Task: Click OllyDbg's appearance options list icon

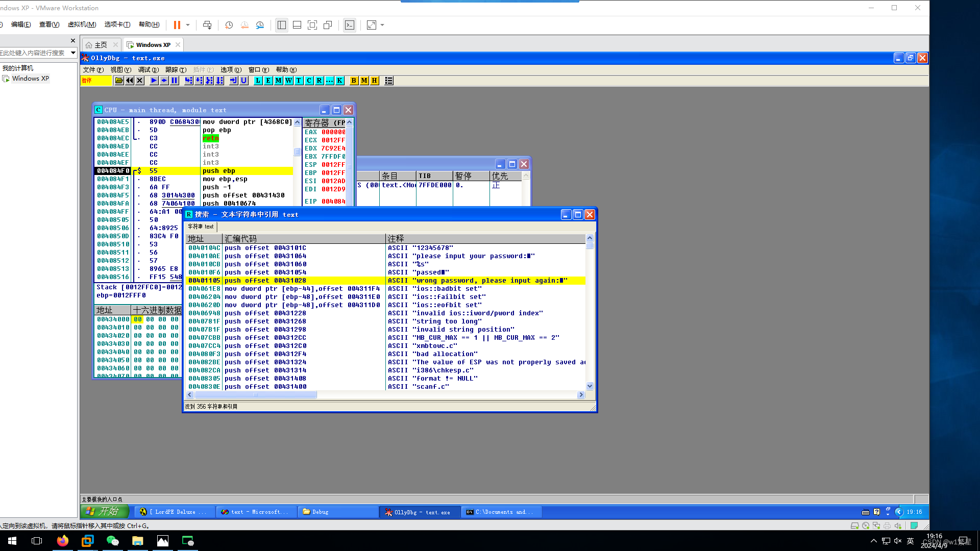Action: pos(389,81)
